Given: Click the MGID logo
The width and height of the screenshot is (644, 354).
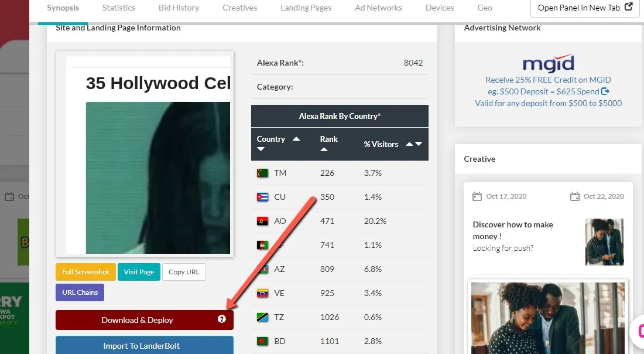Looking at the screenshot, I should tap(549, 63).
